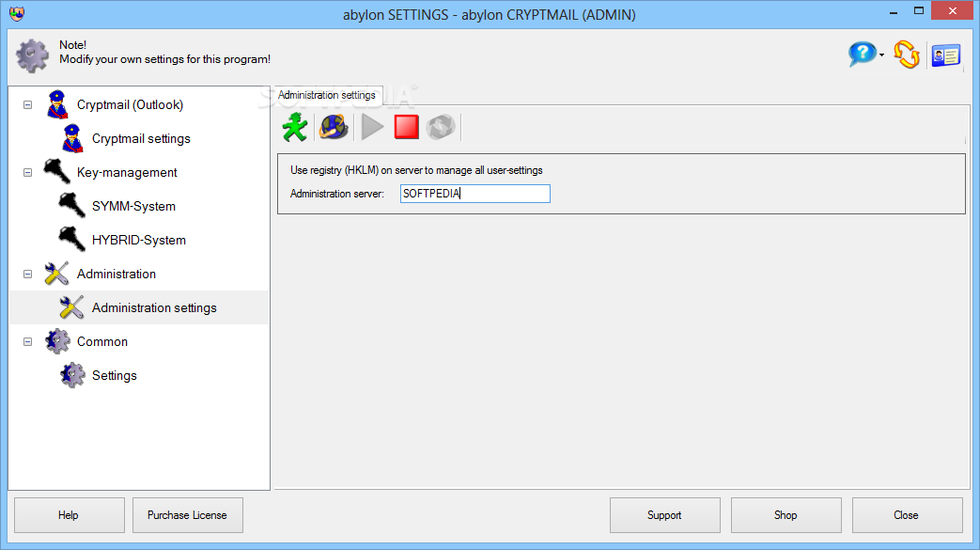Open Cryptmail settings tree item
The image size is (980, 550).
click(141, 138)
